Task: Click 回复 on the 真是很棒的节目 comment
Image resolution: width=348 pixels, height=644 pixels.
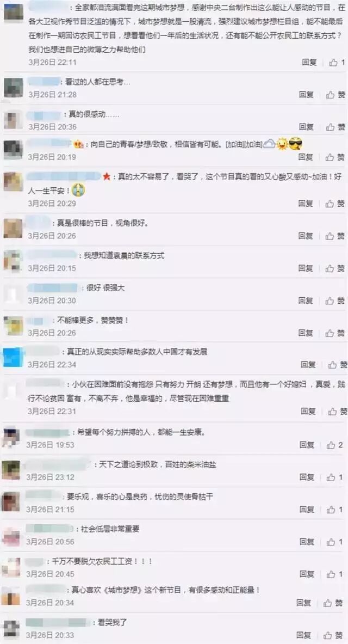Action: (x=306, y=236)
